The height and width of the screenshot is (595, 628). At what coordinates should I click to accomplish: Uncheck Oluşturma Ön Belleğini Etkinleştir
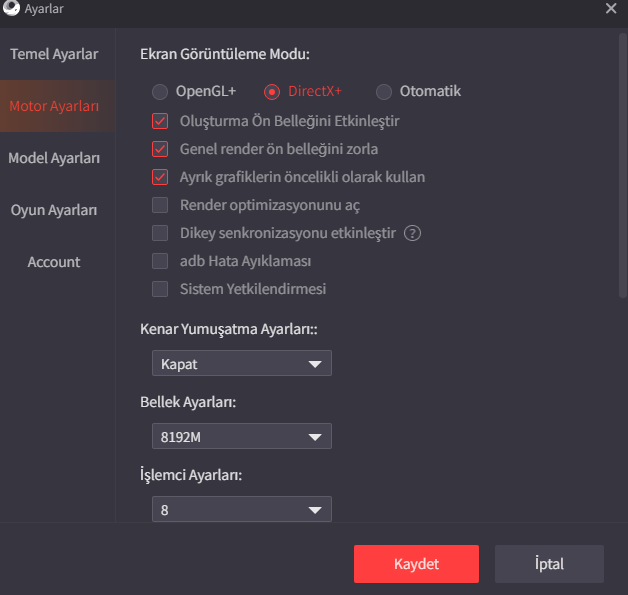click(x=160, y=121)
